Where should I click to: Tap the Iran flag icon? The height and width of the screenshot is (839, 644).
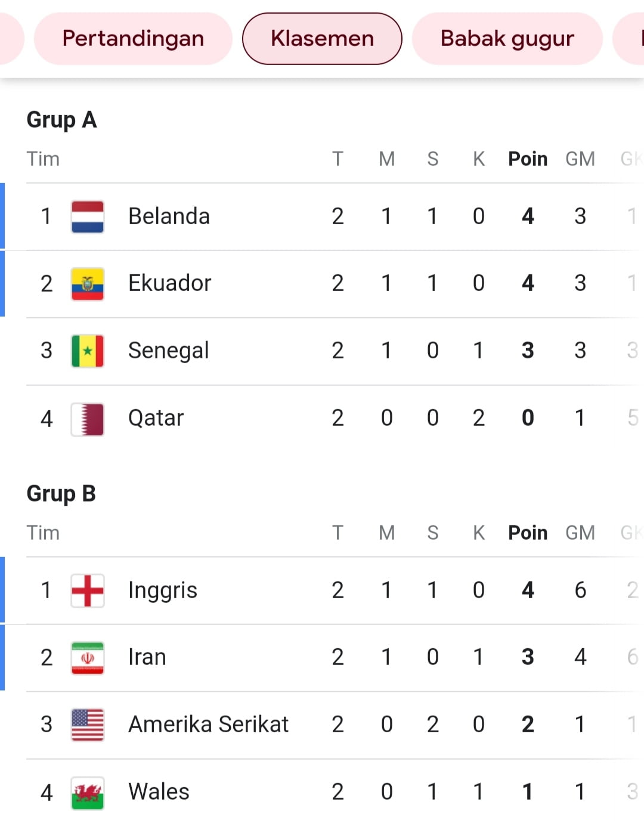pyautogui.click(x=88, y=658)
